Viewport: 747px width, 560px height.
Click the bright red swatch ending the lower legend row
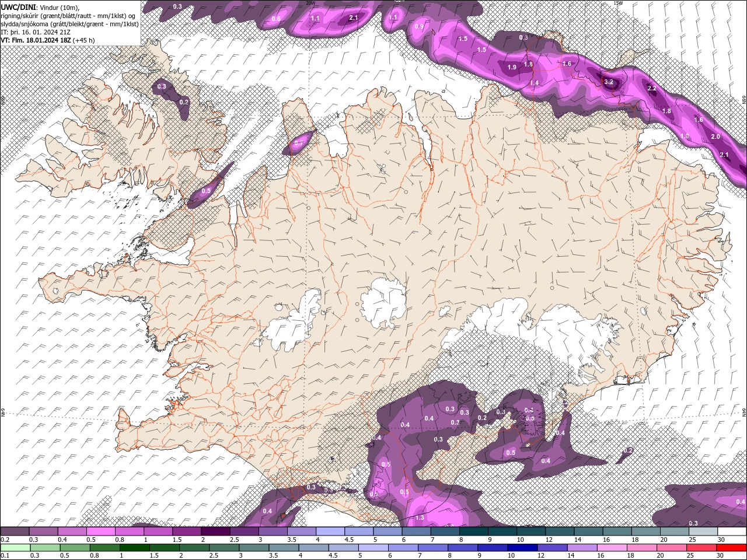[732, 548]
